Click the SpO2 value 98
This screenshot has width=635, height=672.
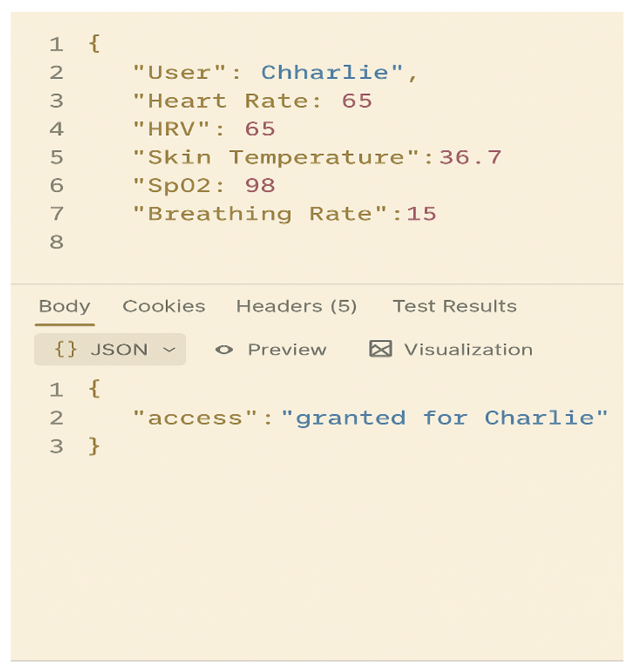pos(260,186)
